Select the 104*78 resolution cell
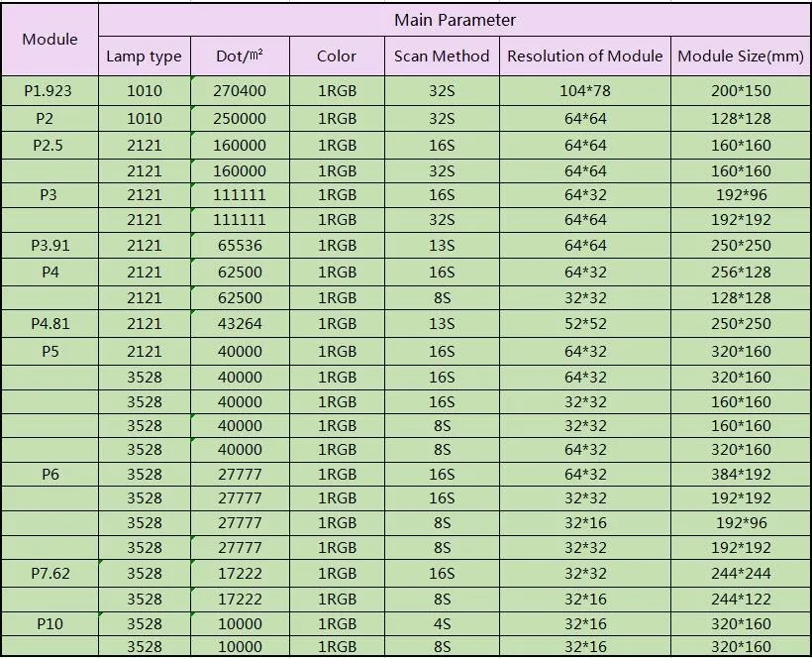This screenshot has width=812, height=658. [x=584, y=90]
